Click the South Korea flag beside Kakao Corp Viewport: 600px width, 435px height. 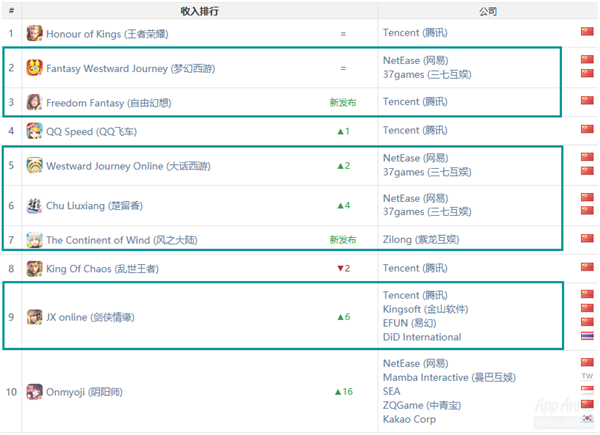[x=587, y=418]
